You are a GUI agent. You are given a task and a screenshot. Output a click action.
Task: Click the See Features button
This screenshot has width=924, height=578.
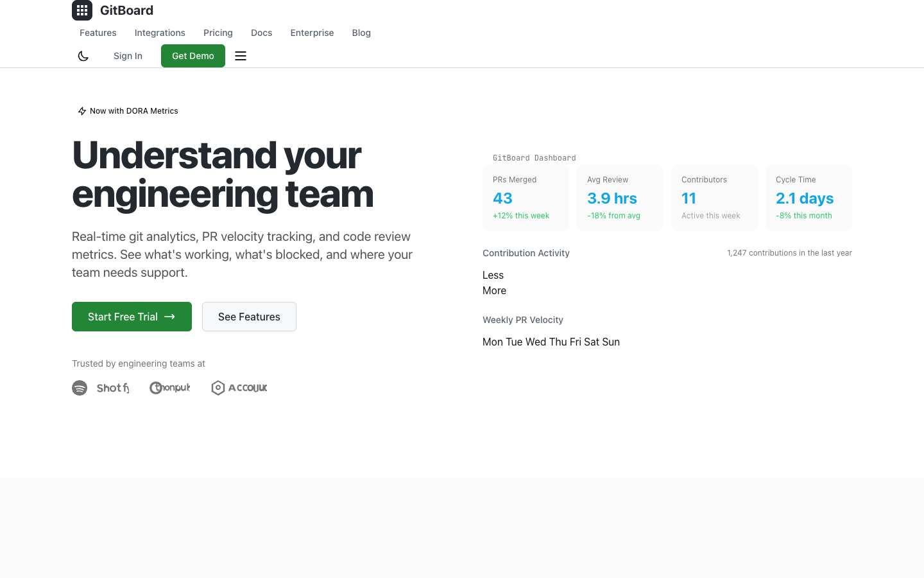click(249, 317)
